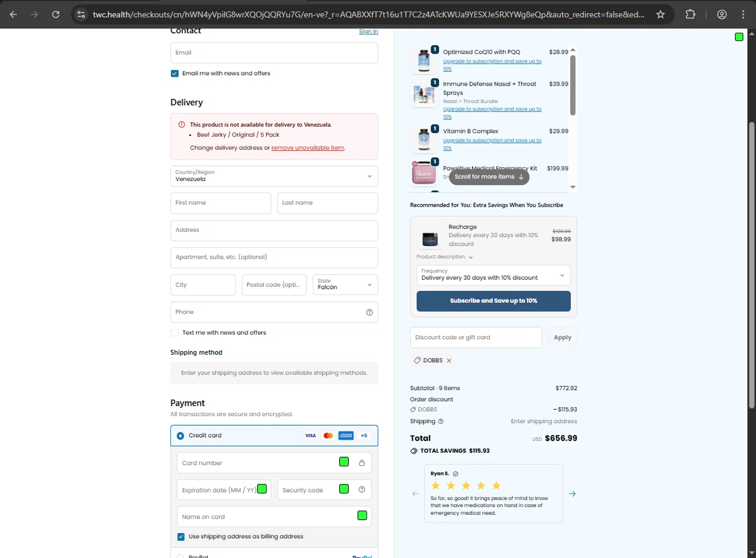The width and height of the screenshot is (756, 558).
Task: Click the Discount code or gift card field
Action: 476,337
